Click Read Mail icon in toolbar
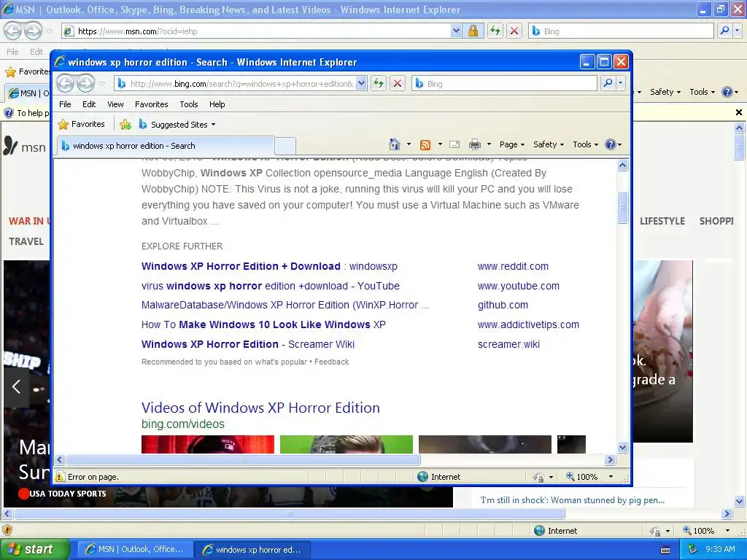747x560 pixels. pyautogui.click(x=454, y=144)
